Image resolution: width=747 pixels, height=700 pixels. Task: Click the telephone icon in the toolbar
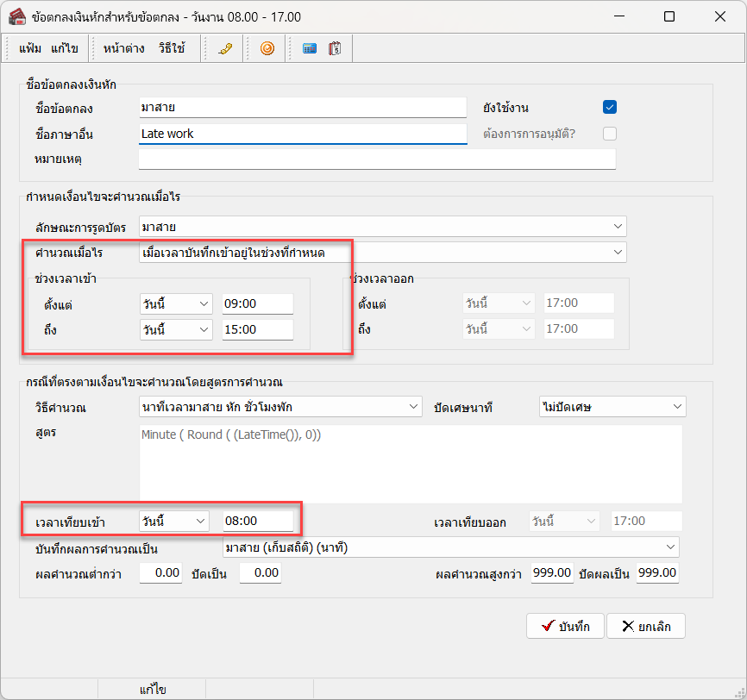(x=225, y=49)
